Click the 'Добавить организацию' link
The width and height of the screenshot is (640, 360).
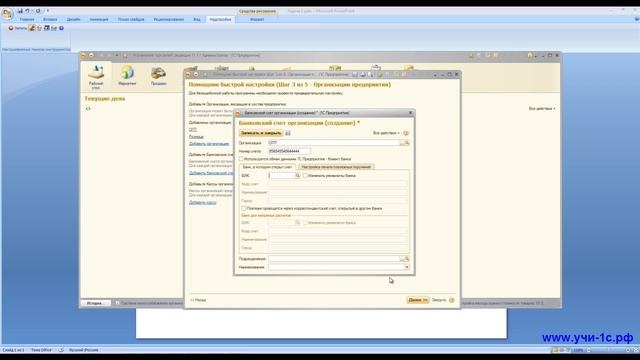click(209, 144)
